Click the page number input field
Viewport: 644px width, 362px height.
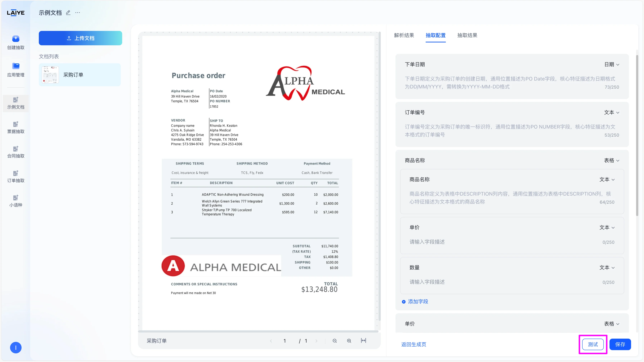point(284,341)
